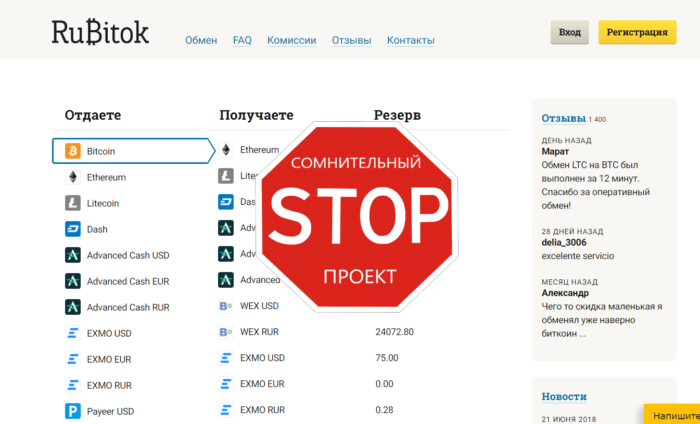This screenshot has height=424, width=700.
Task: Open the Отзывы heading in the sidebar
Action: (564, 118)
